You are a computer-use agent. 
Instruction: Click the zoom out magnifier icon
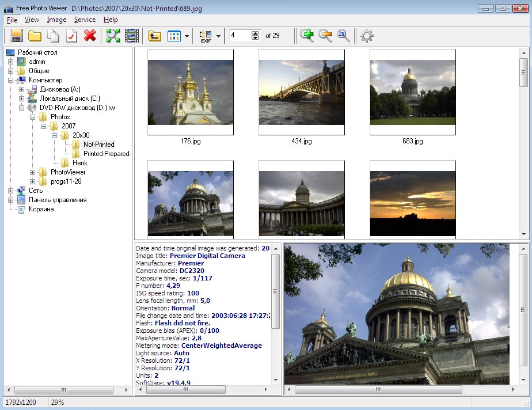[x=326, y=36]
